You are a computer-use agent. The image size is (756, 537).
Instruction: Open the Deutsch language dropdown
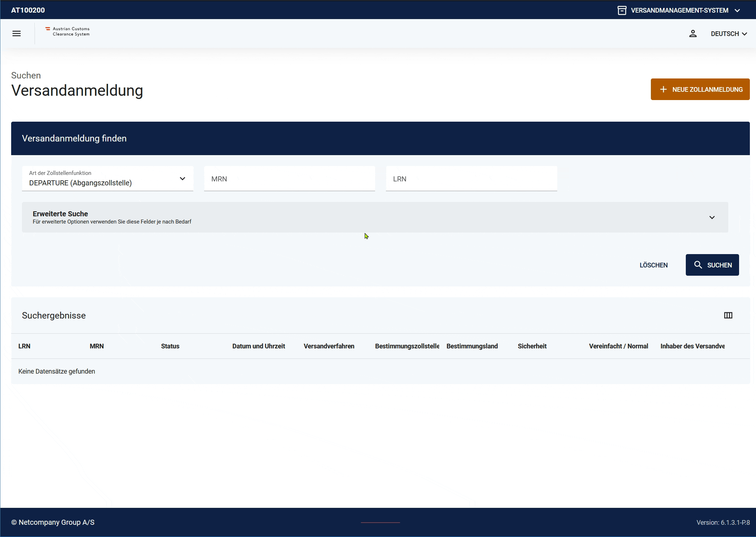point(729,33)
